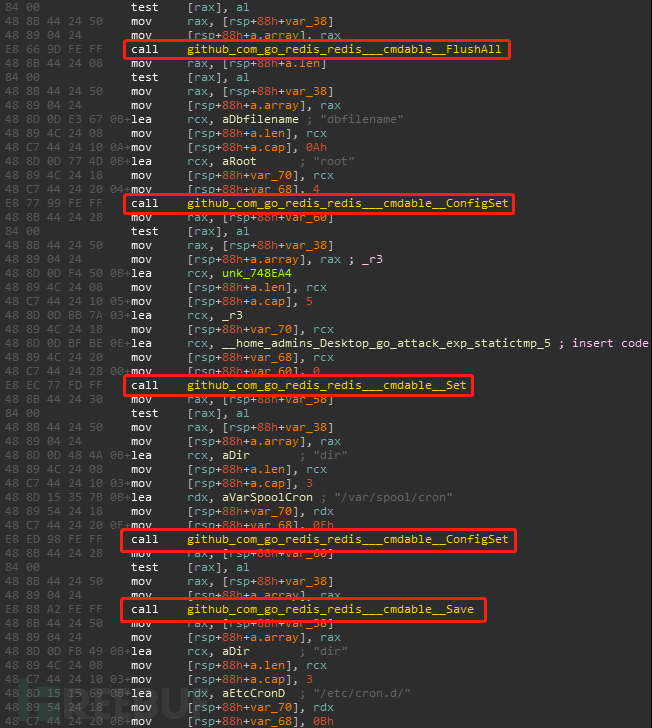Screen dimensions: 652x728
Task: Click the "insert code" comment
Action: tap(610, 343)
